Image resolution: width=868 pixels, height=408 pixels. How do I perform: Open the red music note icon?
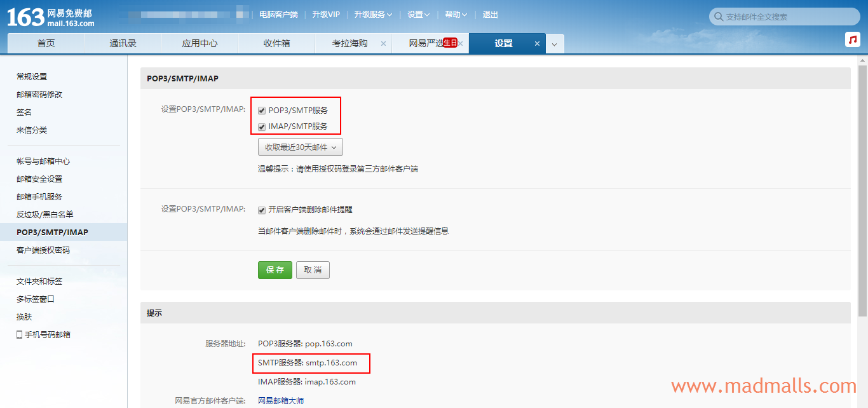(852, 39)
